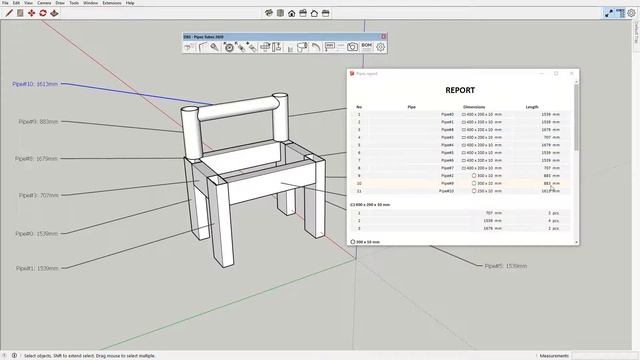Viewport: 640px width, 360px height.
Task: Select highlighted report row number 10
Action: pos(460,183)
